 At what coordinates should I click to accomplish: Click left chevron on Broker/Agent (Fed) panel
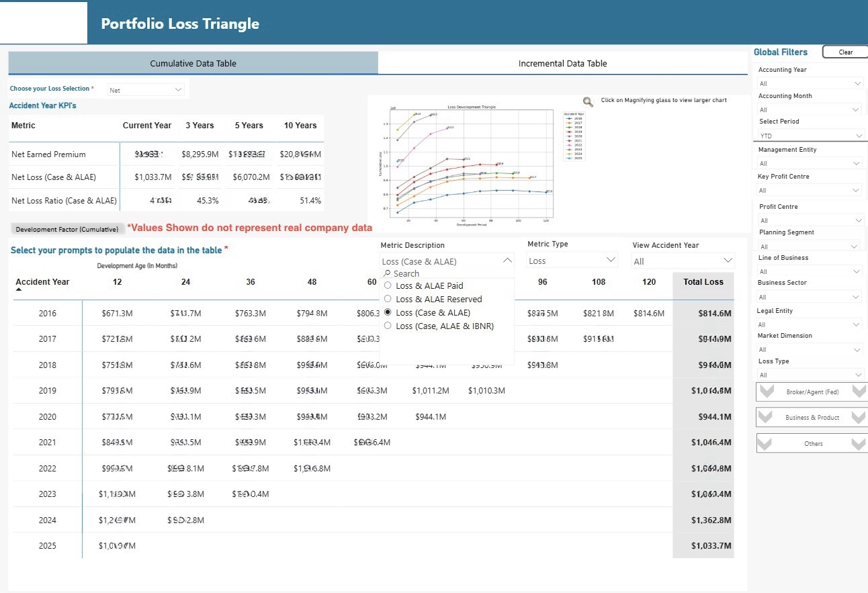[765, 392]
